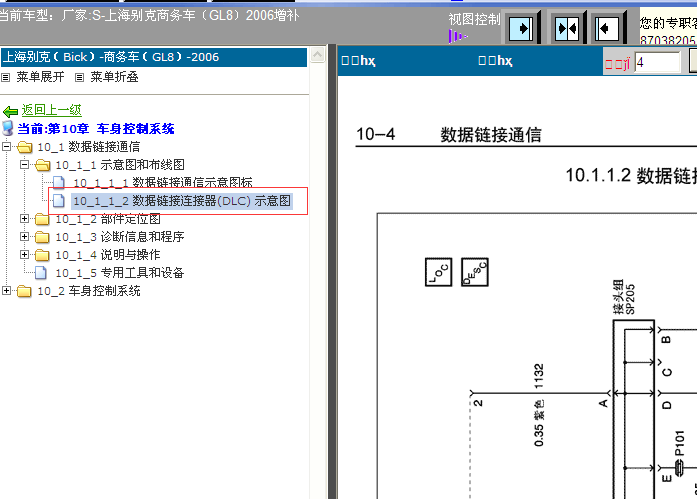Click the 1132 circuit number label
The width and height of the screenshot is (697, 499).
pos(539,376)
